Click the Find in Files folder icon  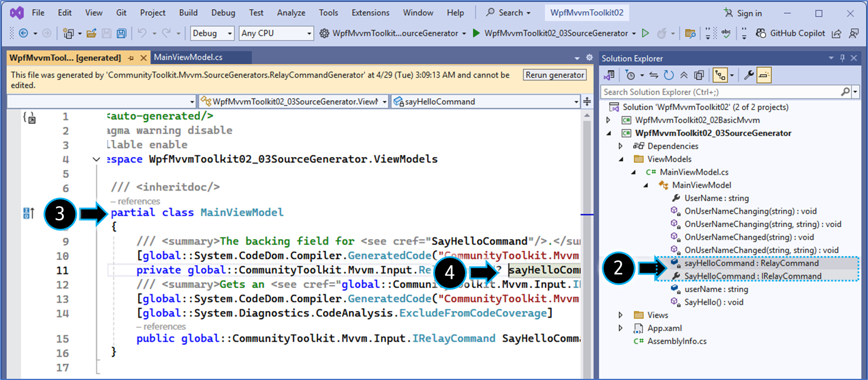coord(690,34)
